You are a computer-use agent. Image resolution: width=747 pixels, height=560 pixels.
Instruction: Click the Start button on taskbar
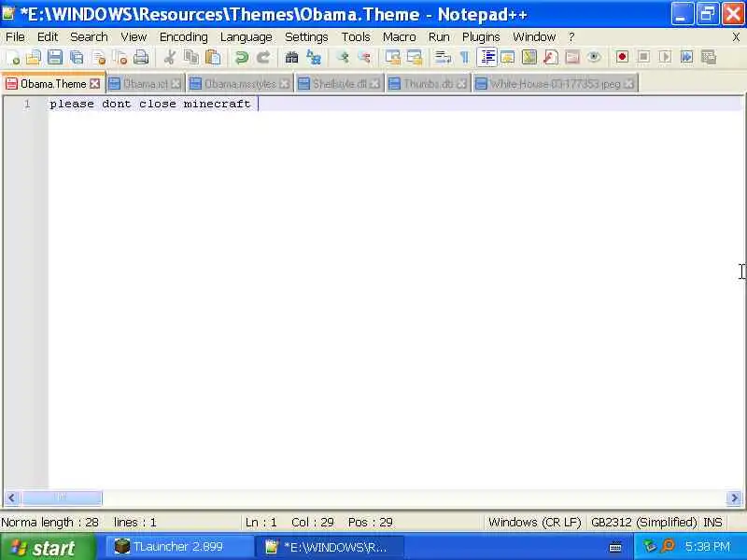[x=48, y=547]
